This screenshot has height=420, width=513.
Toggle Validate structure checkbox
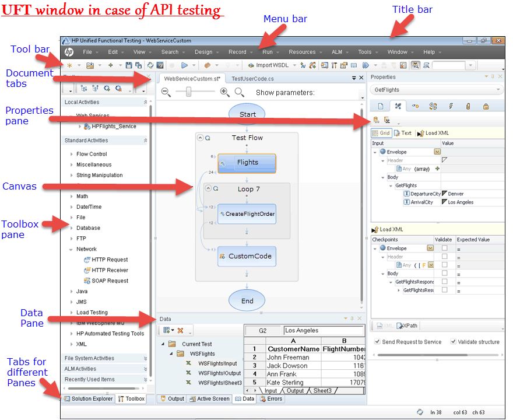pyautogui.click(x=453, y=341)
